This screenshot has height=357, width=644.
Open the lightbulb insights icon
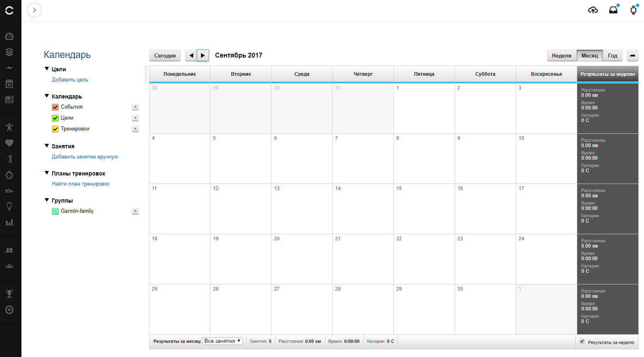click(9, 207)
